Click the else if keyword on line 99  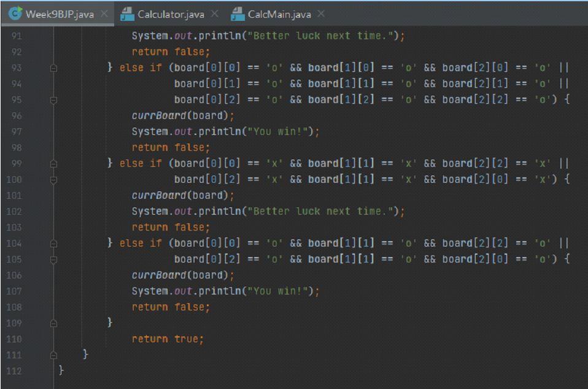(x=141, y=163)
